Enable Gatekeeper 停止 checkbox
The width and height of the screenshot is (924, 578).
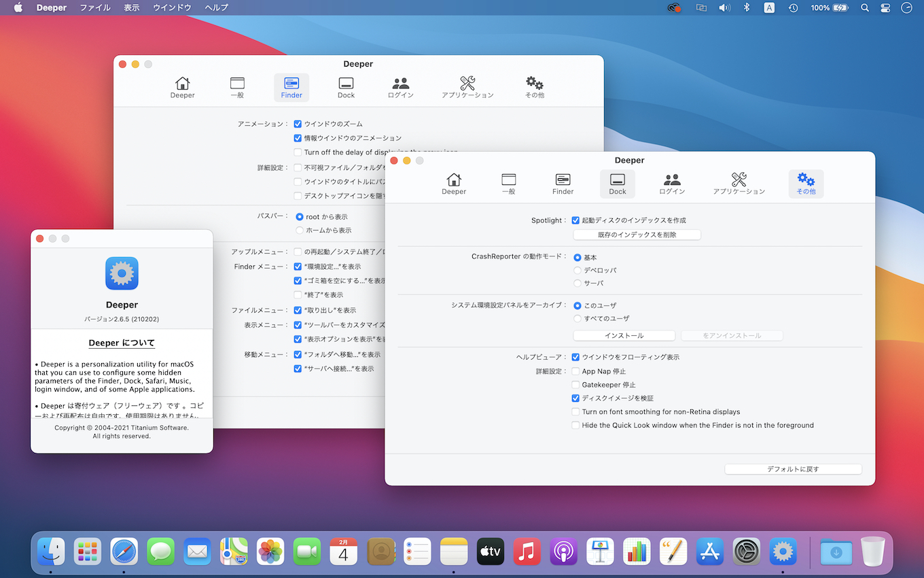[575, 385]
